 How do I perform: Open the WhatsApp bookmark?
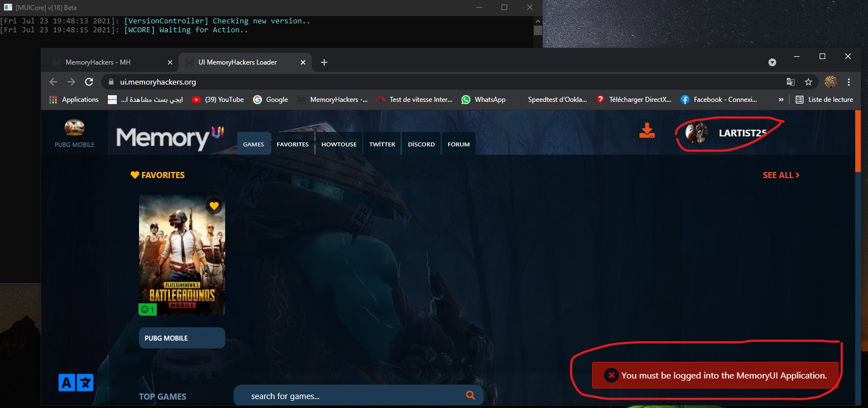[x=484, y=100]
